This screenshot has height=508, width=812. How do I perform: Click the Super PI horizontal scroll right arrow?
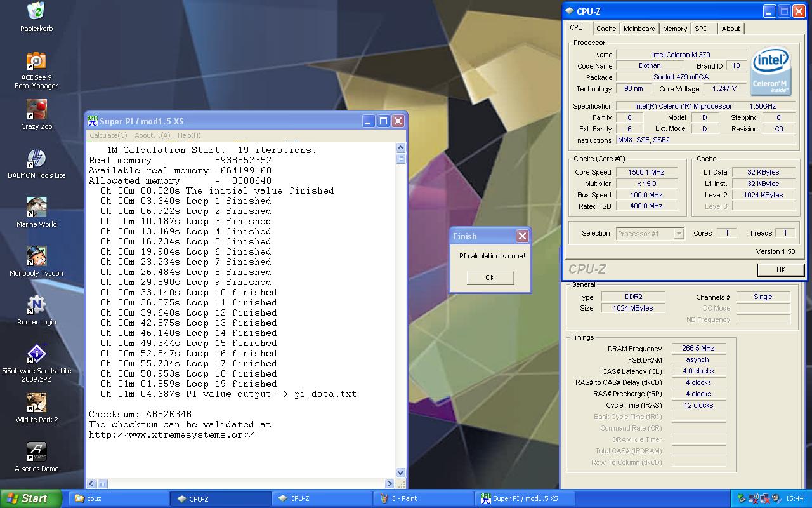pyautogui.click(x=390, y=483)
